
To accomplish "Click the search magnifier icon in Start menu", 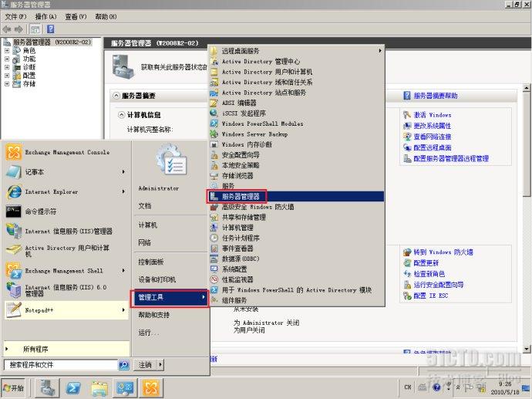I will (124, 365).
